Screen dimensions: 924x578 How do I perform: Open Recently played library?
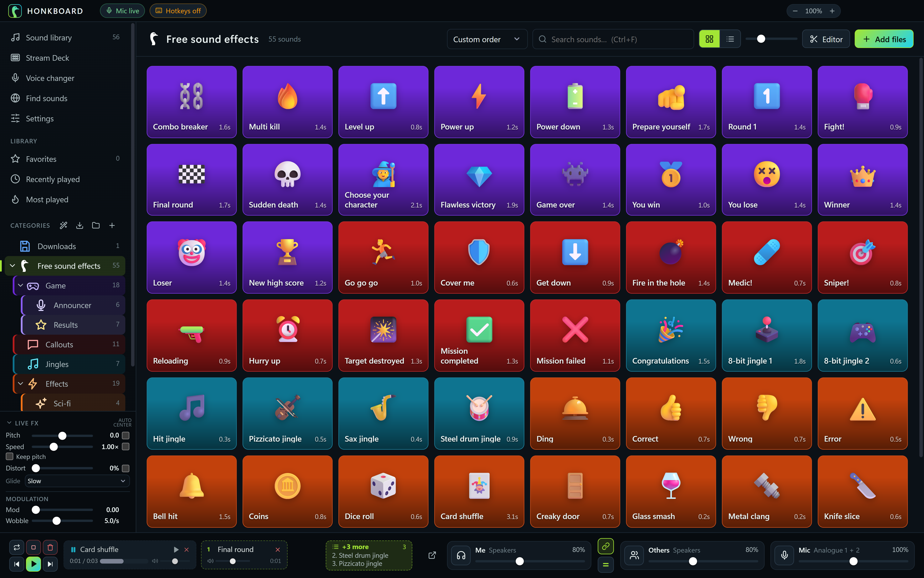click(65, 179)
